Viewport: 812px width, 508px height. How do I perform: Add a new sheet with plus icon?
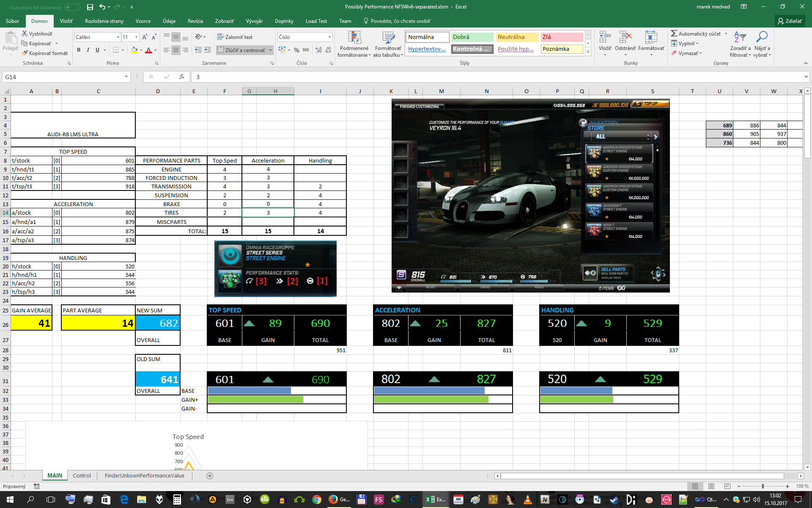tap(210, 476)
